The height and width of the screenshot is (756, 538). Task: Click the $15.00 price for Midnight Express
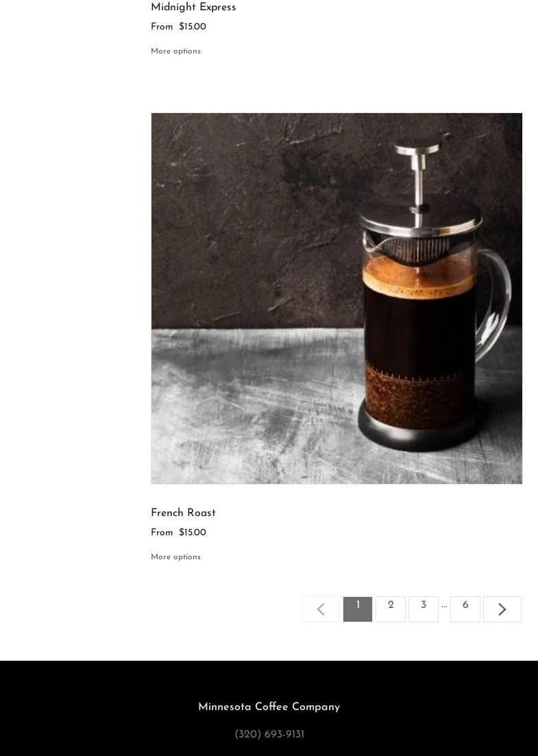pos(193,27)
